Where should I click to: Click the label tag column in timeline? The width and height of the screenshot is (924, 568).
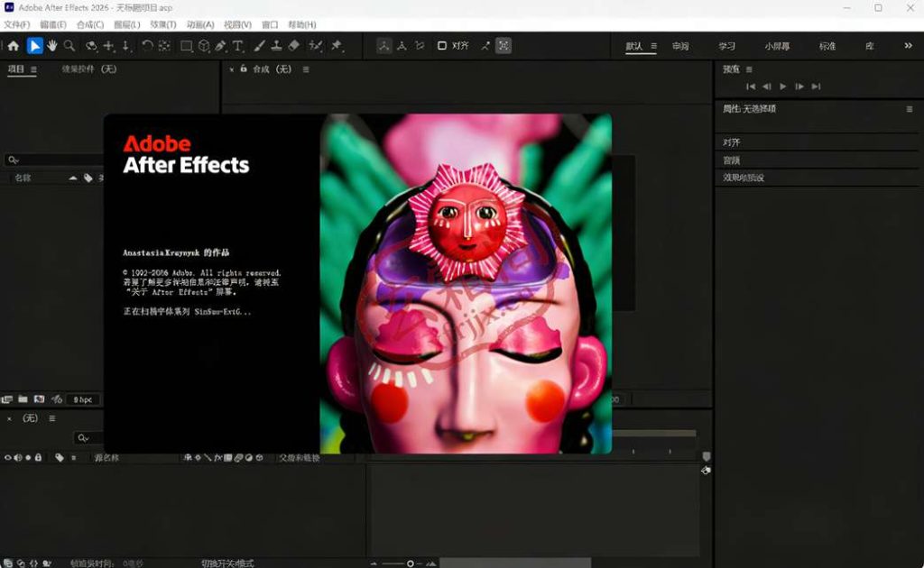(59, 457)
